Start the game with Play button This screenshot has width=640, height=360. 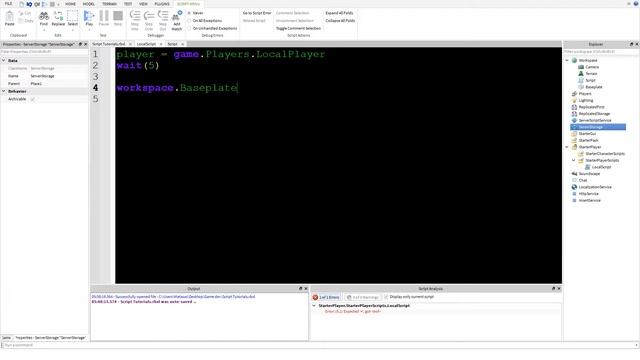[89, 17]
